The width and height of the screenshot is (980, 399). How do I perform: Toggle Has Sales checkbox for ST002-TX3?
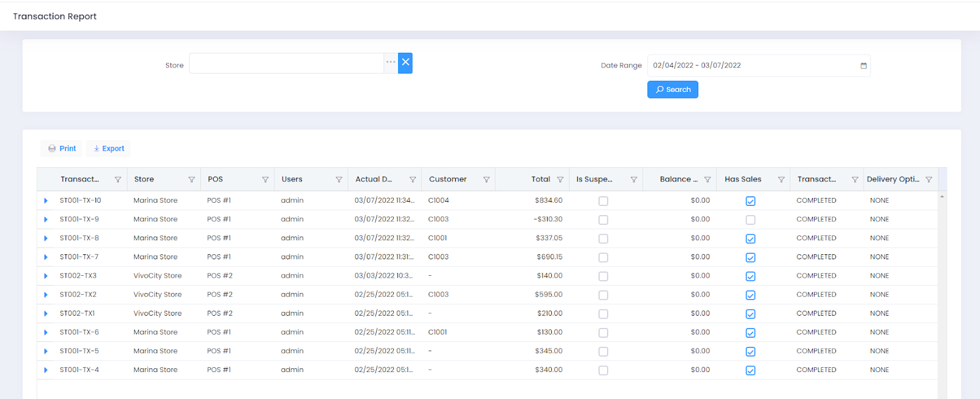point(750,276)
